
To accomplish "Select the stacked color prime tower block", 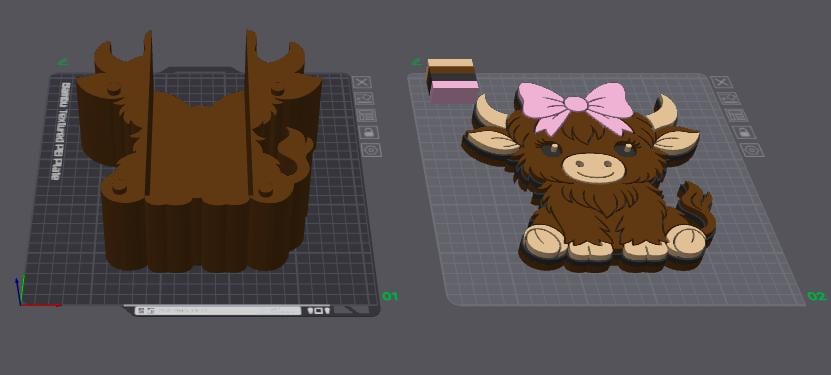I will (452, 81).
